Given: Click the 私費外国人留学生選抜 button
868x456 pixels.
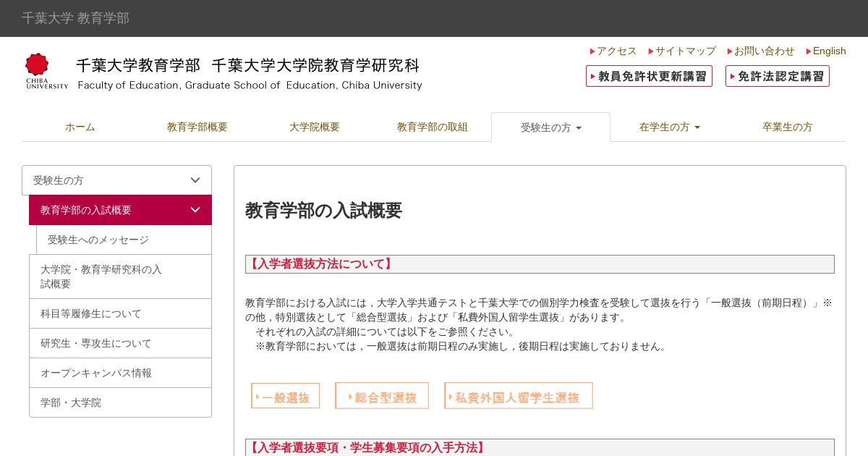Looking at the screenshot, I should 519,396.
